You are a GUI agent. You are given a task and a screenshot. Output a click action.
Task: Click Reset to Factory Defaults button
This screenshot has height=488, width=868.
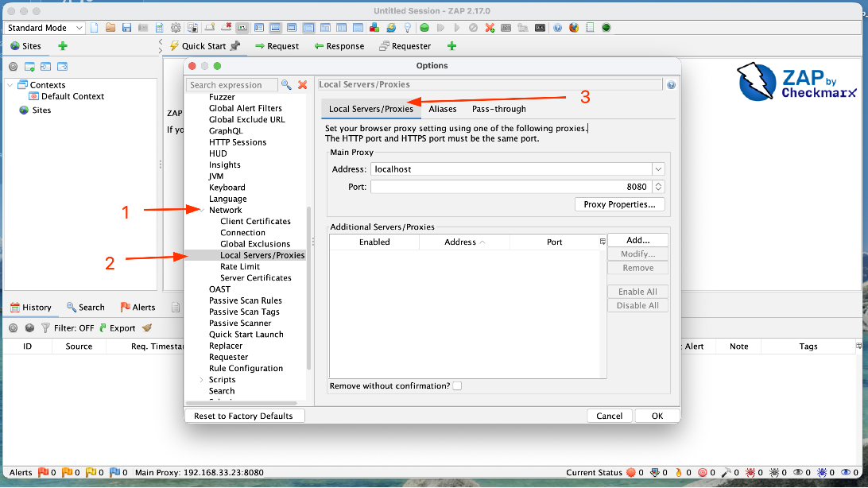[x=243, y=416]
